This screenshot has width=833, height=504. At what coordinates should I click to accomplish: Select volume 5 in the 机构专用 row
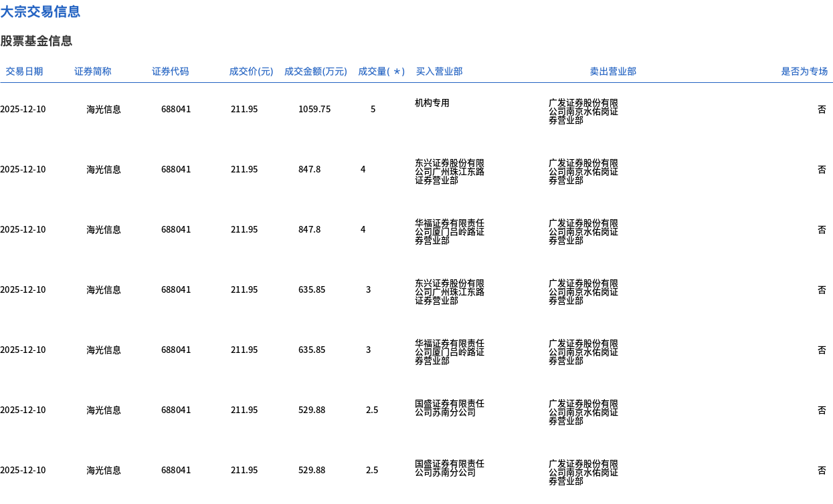pos(373,109)
